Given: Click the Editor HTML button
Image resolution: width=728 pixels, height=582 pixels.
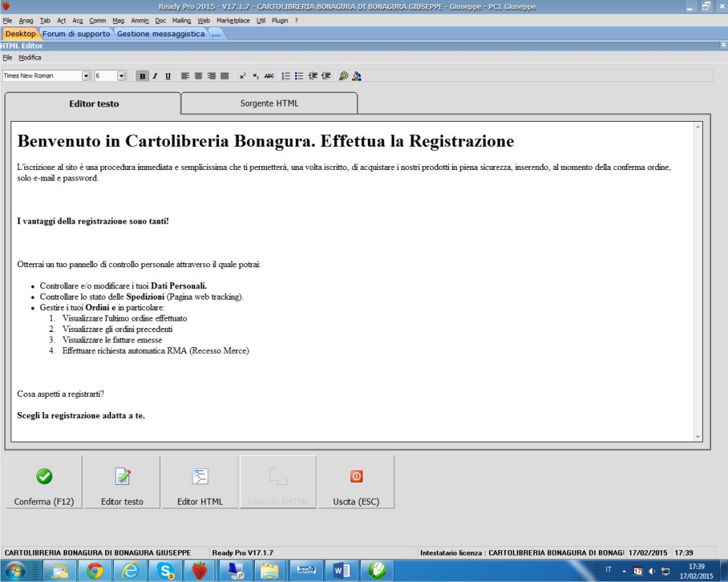Looking at the screenshot, I should pos(200,481).
